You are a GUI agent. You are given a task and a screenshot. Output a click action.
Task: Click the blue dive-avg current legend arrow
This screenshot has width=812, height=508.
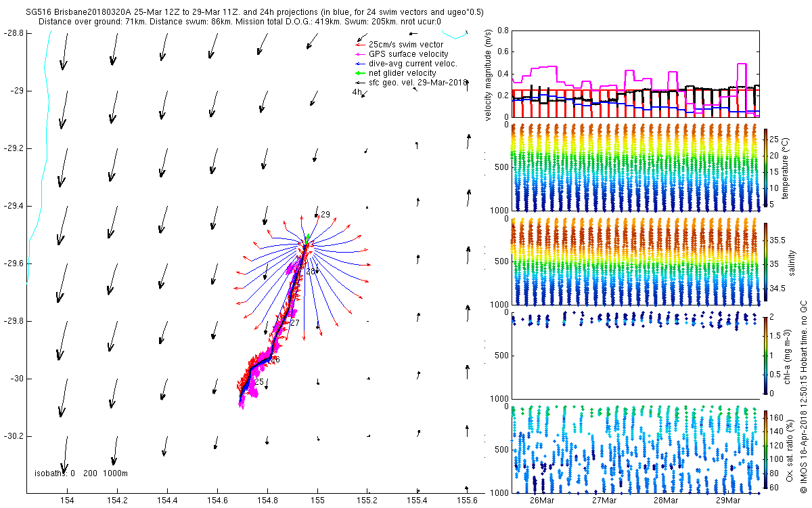[x=360, y=64]
